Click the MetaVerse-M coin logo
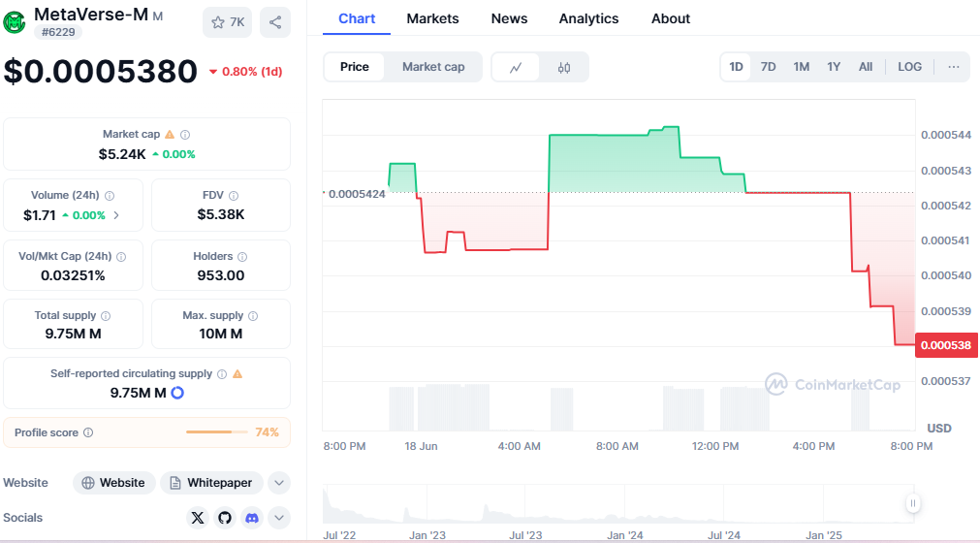Image resolution: width=980 pixels, height=543 pixels. click(14, 22)
